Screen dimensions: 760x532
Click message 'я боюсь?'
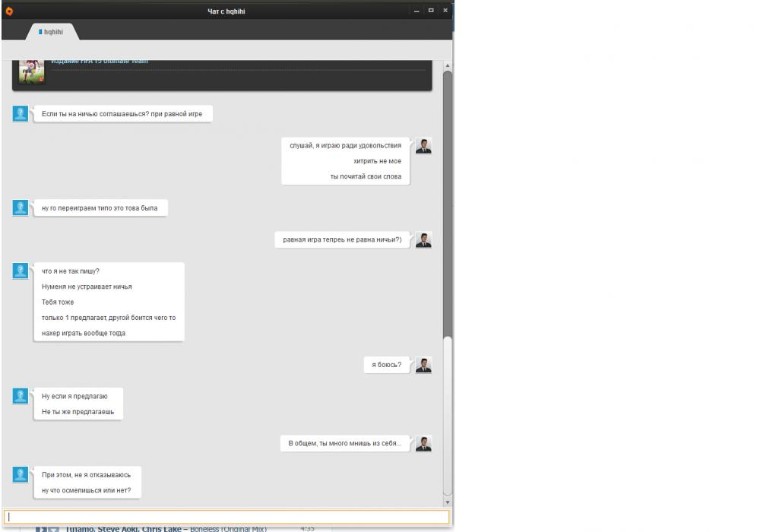coord(386,364)
